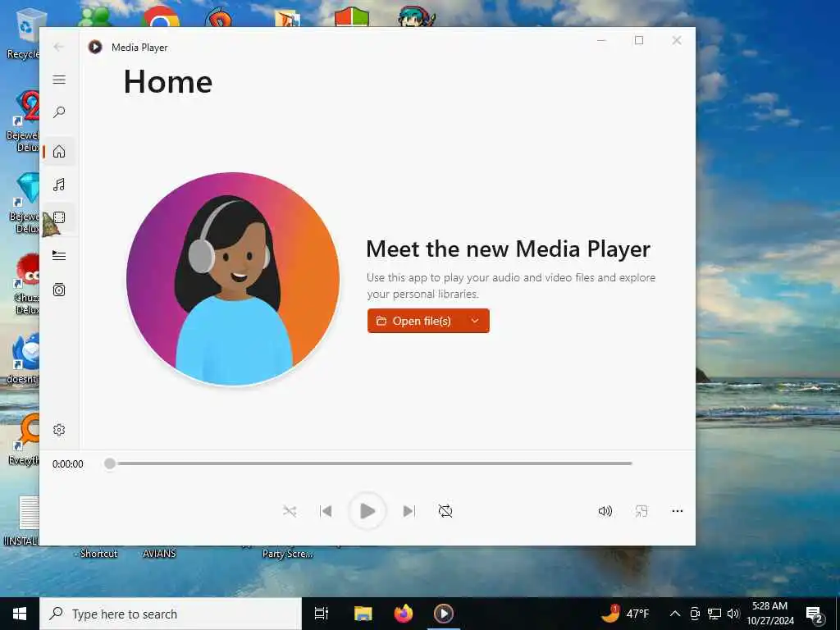Open File Explorer from taskbar
This screenshot has height=630, width=840.
click(x=363, y=614)
